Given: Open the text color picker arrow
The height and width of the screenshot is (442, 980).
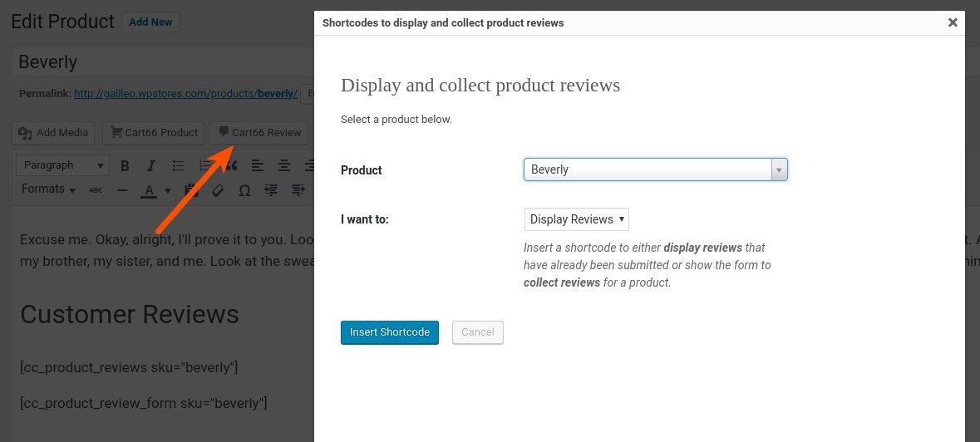Looking at the screenshot, I should coord(168,190).
